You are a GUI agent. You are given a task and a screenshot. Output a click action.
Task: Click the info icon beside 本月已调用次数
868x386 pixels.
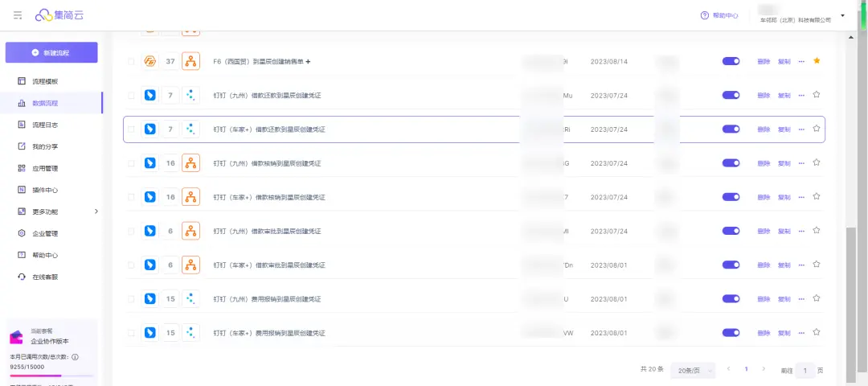click(x=75, y=357)
